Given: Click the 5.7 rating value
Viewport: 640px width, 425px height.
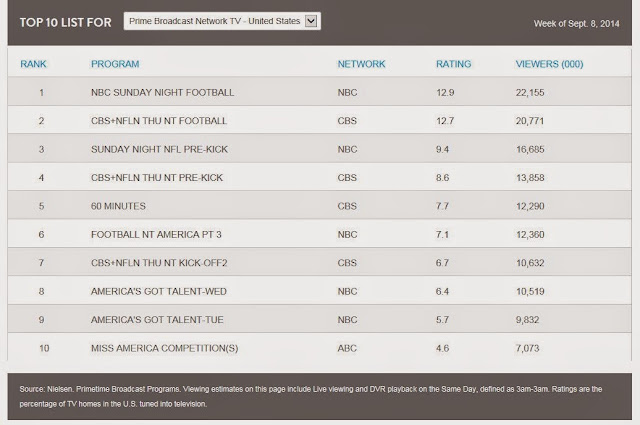Looking at the screenshot, I should click(442, 320).
